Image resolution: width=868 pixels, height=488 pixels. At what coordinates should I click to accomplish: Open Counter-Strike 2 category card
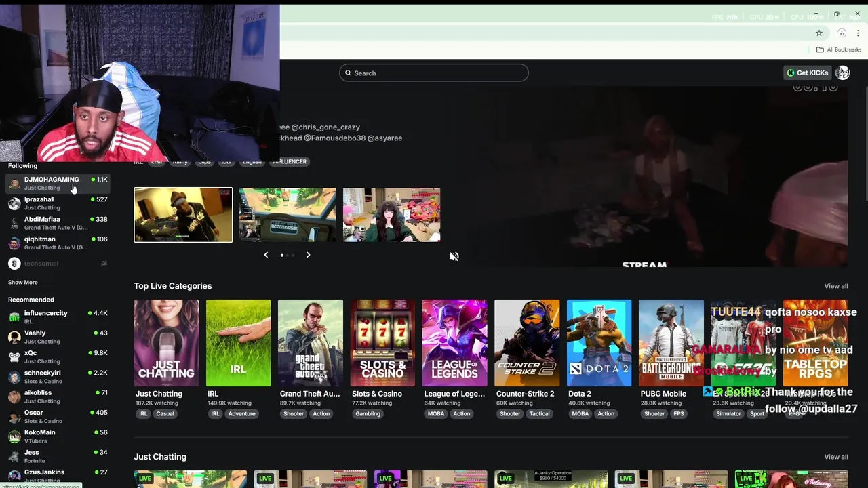click(x=527, y=343)
